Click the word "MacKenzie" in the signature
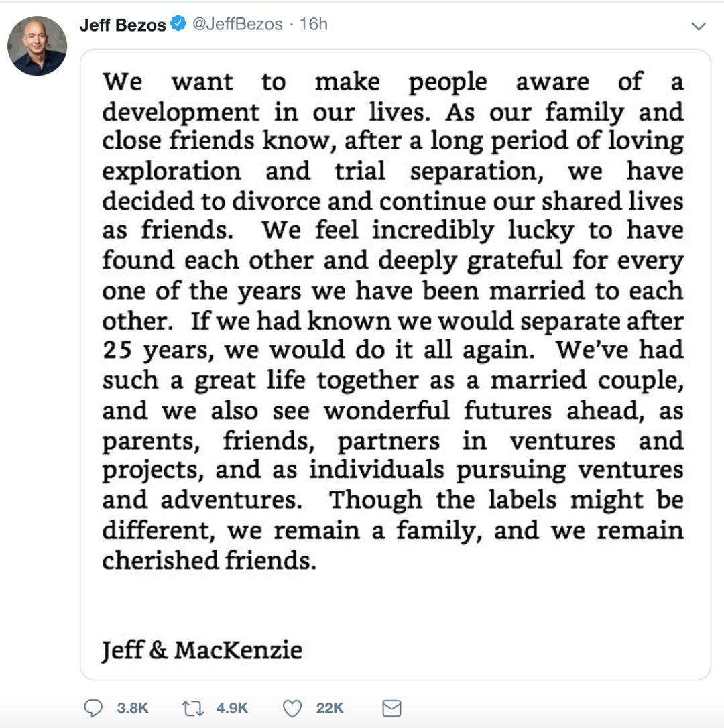 [x=238, y=650]
